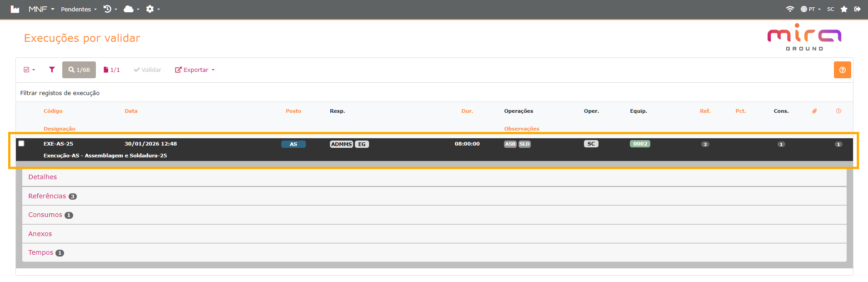Open the select-all checkbox dropdown

[29, 70]
